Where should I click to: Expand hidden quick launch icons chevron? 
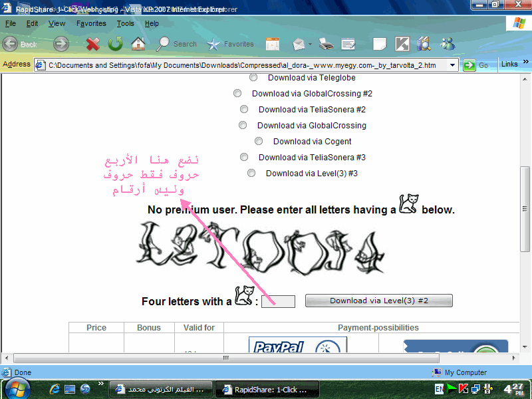tap(101, 384)
